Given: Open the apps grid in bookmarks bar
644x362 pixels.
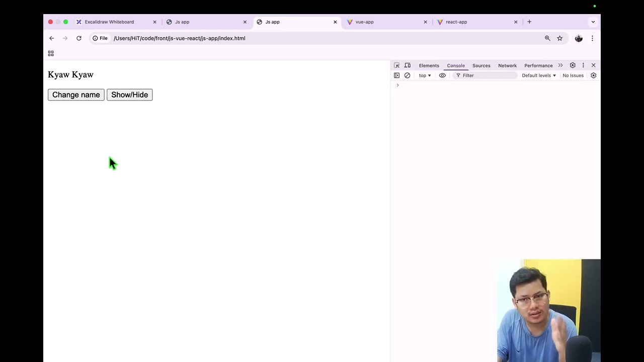Looking at the screenshot, I should pyautogui.click(x=51, y=53).
